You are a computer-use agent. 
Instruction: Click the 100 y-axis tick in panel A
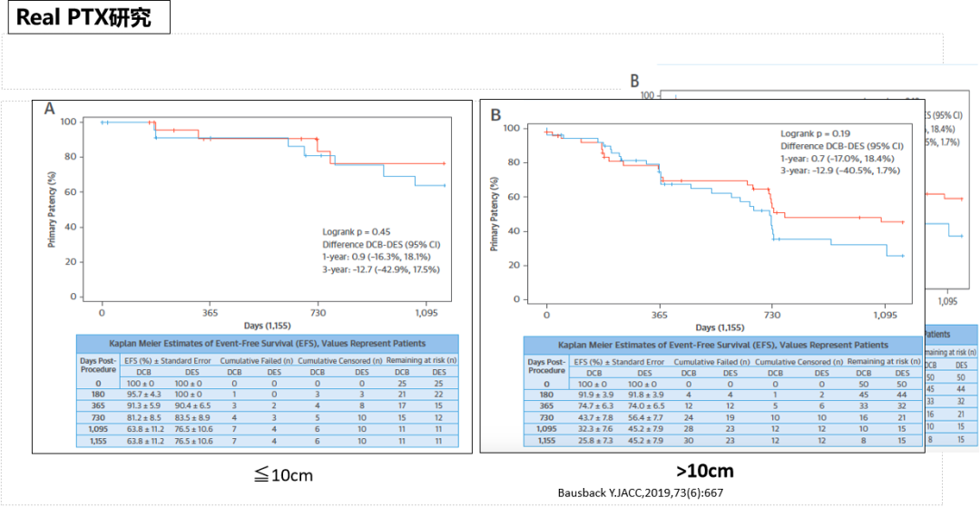tap(67, 122)
